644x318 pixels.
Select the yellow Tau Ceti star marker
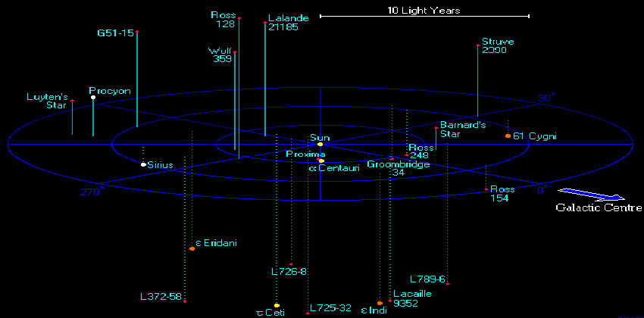tap(277, 305)
